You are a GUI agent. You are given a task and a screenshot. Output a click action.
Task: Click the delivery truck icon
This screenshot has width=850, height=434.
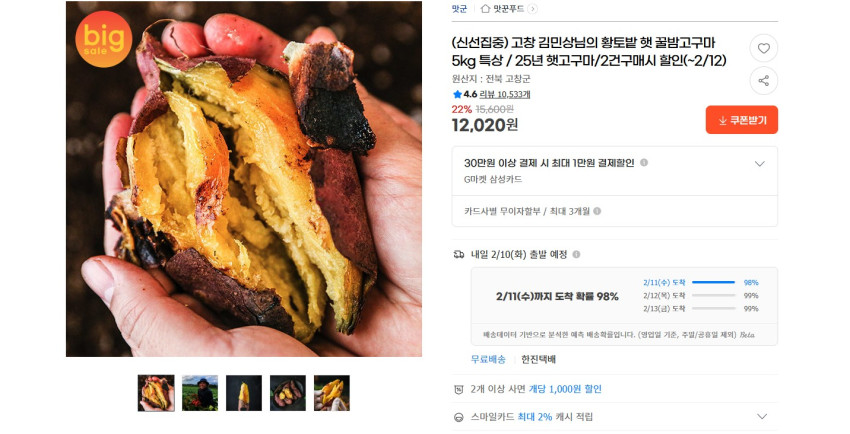[459, 255]
